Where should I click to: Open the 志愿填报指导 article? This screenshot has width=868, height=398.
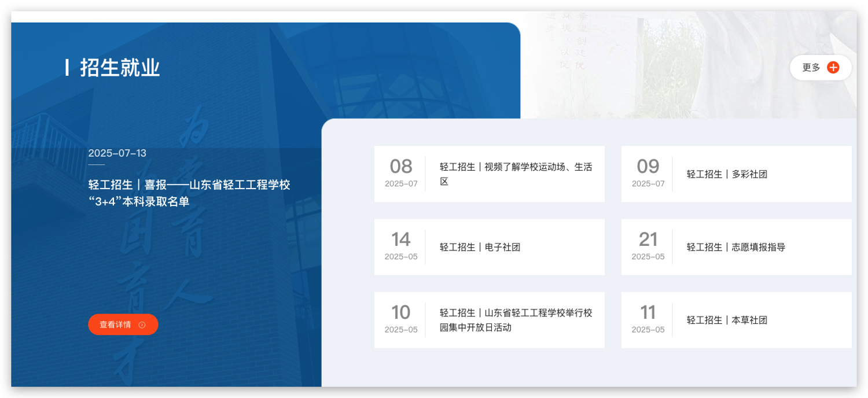click(x=735, y=247)
